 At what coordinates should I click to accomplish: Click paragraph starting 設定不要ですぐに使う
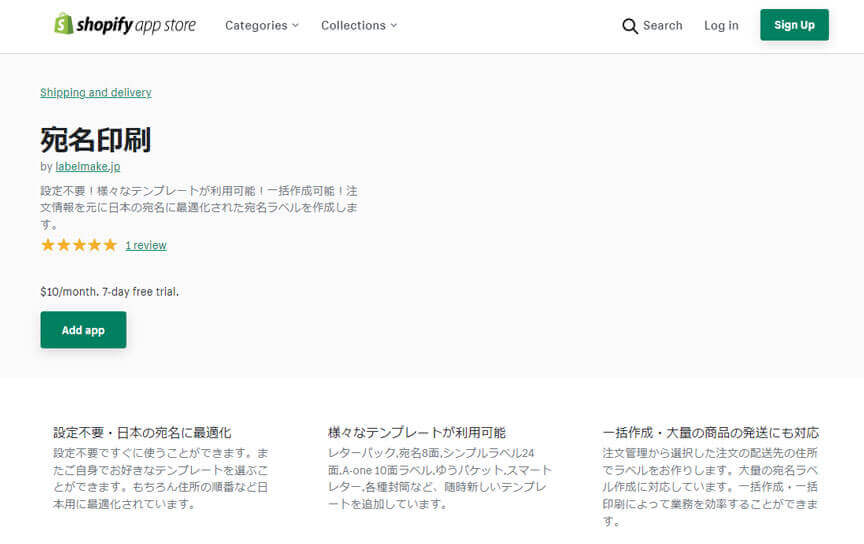[161, 478]
